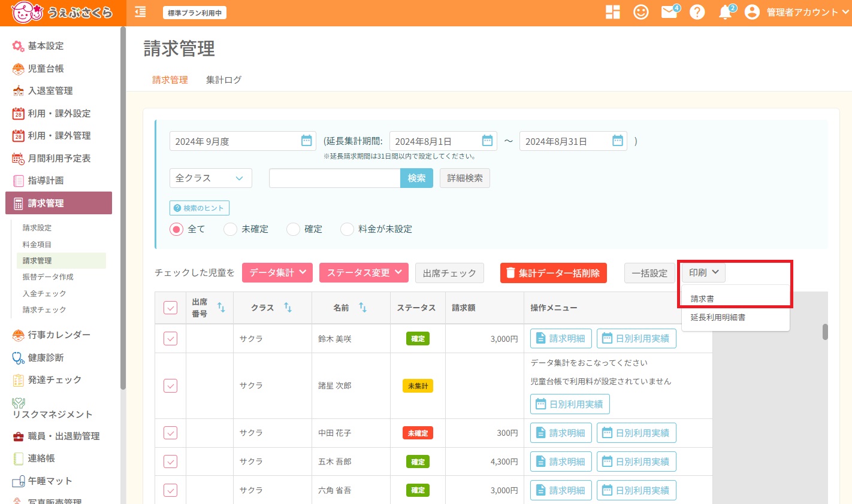Image resolution: width=852 pixels, height=504 pixels.
Task: Click the account avatar icon
Action: click(x=752, y=12)
